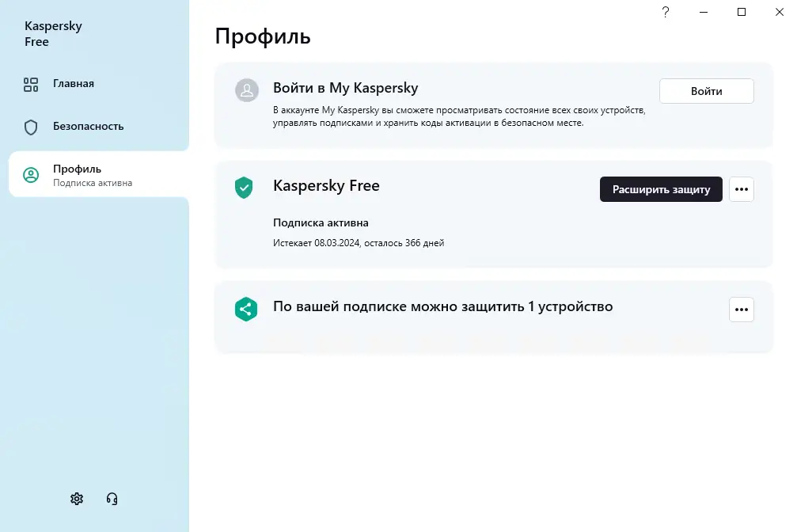Open more options for Kaspersky Free subscription

tap(741, 189)
